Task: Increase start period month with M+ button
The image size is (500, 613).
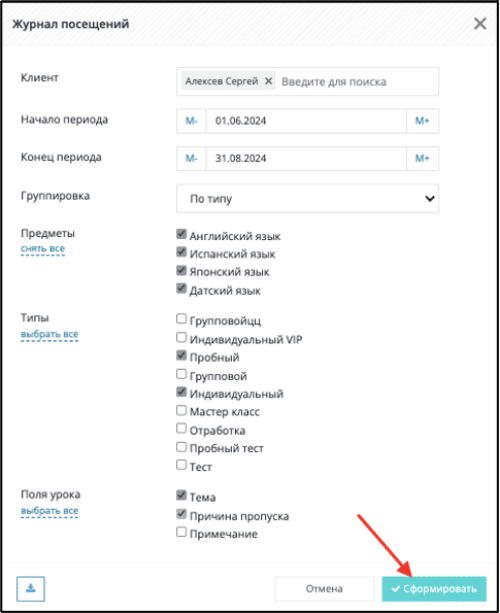Action: coord(422,121)
